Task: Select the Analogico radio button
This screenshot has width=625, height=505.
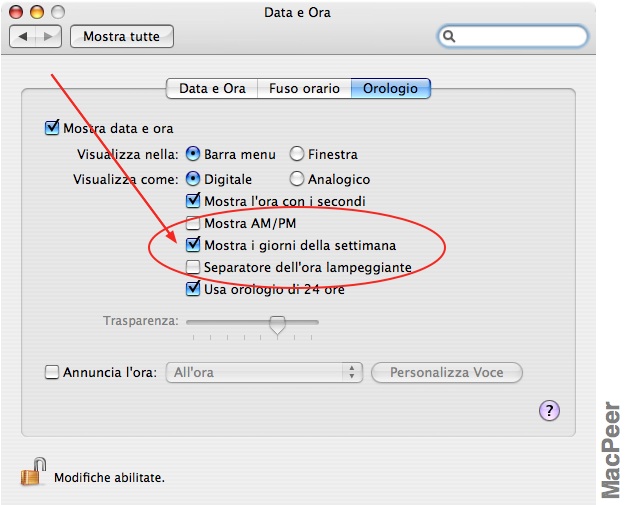Action: (297, 179)
